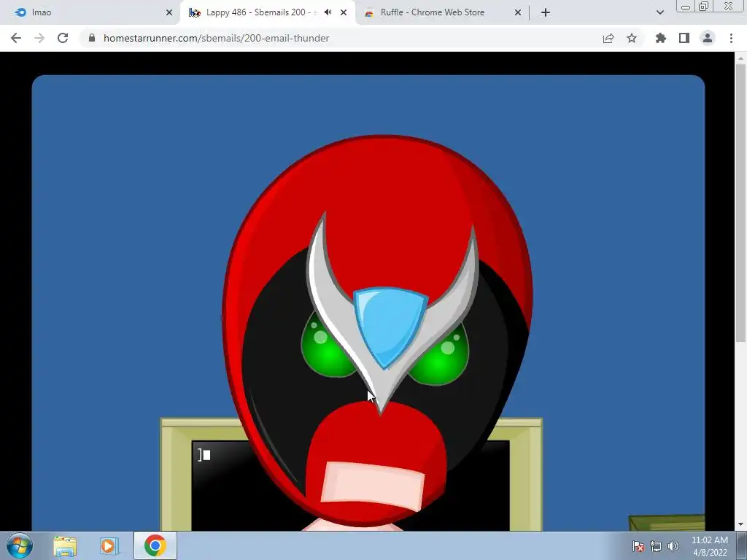
Task: Bookmark this page with the star icon
Action: pos(632,38)
